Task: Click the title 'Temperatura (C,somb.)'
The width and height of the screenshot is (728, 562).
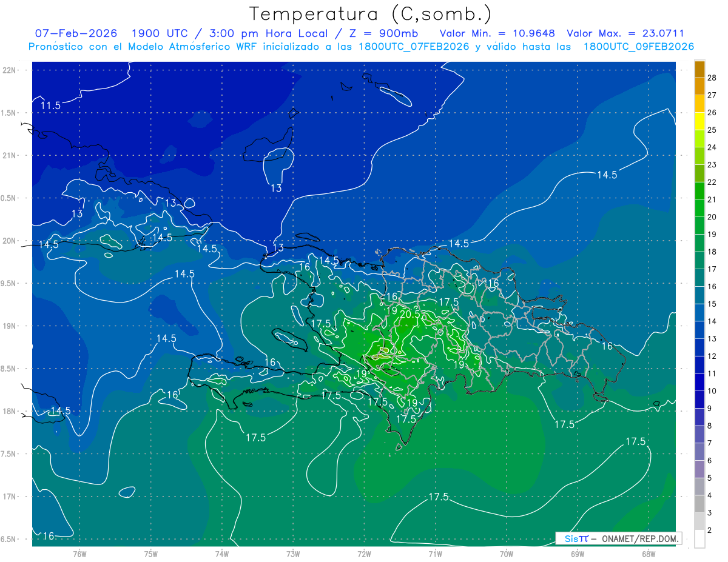Action: [x=370, y=14]
